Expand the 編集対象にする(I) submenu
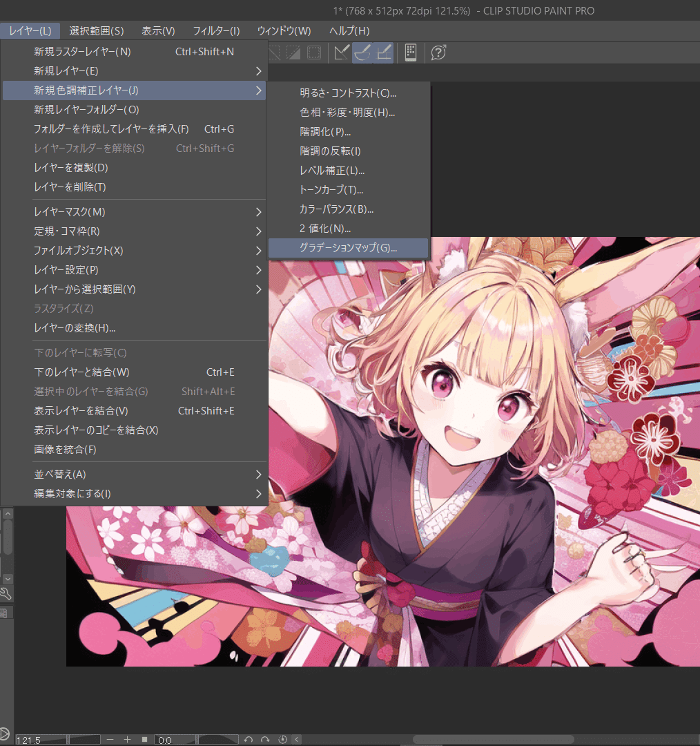 point(135,494)
